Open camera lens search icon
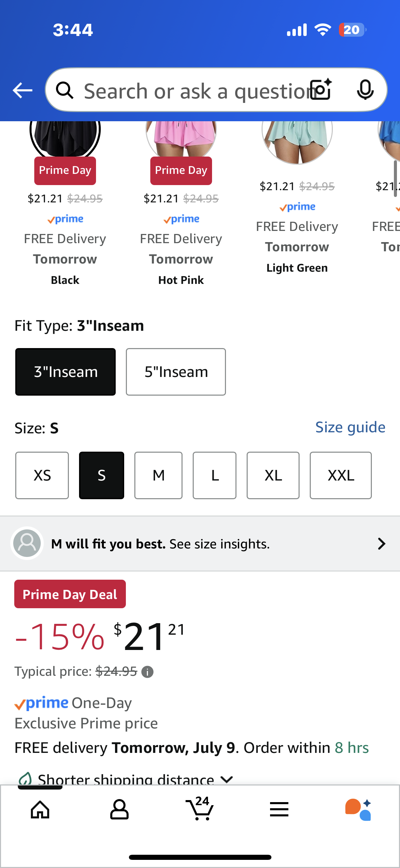 coord(321,90)
